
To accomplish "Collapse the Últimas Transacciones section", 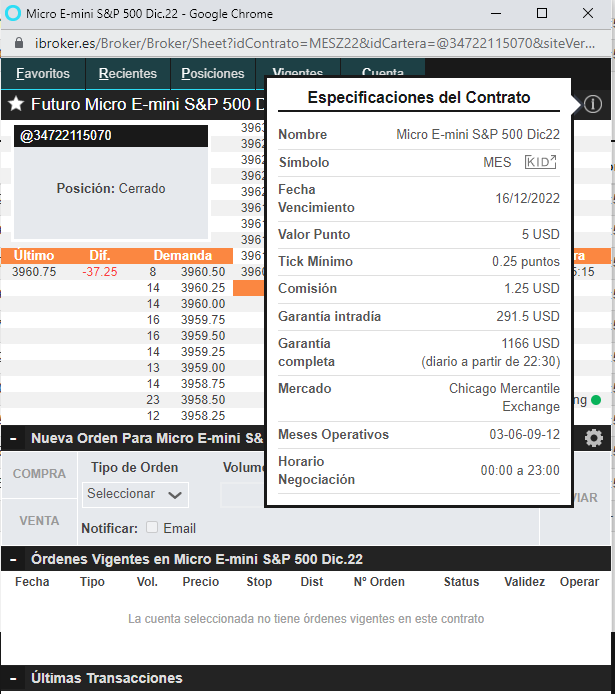I will pyautogui.click(x=13, y=679).
